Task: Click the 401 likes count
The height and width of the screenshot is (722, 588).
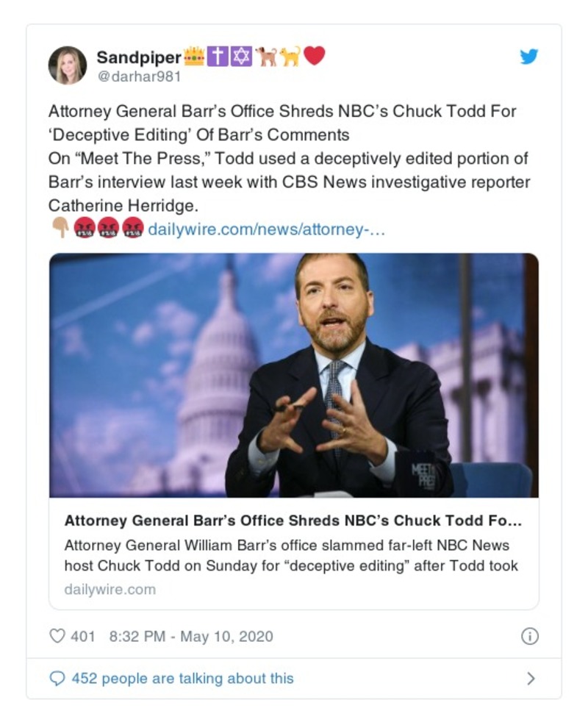Action: click(83, 636)
